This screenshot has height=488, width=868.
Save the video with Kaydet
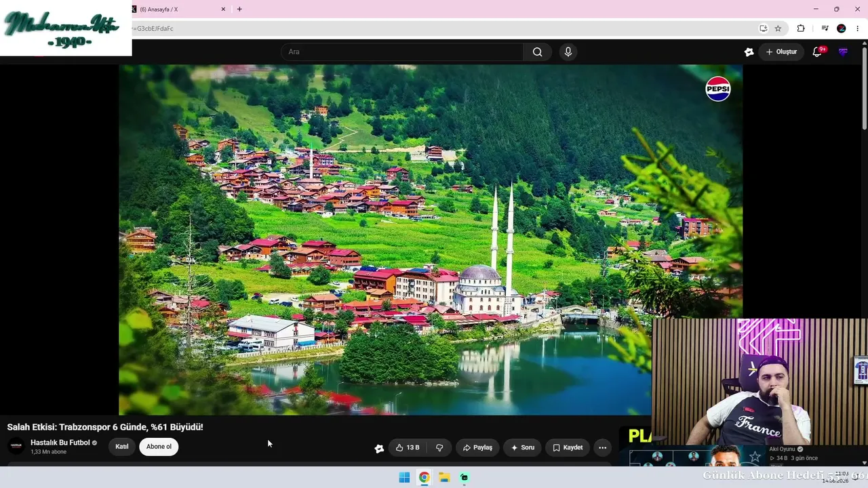568,447
